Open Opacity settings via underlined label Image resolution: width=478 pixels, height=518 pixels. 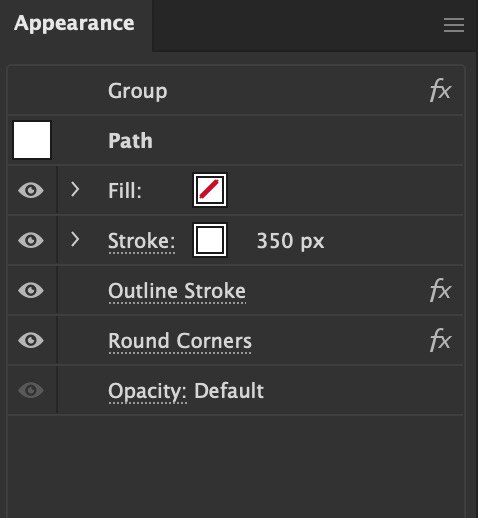(147, 392)
